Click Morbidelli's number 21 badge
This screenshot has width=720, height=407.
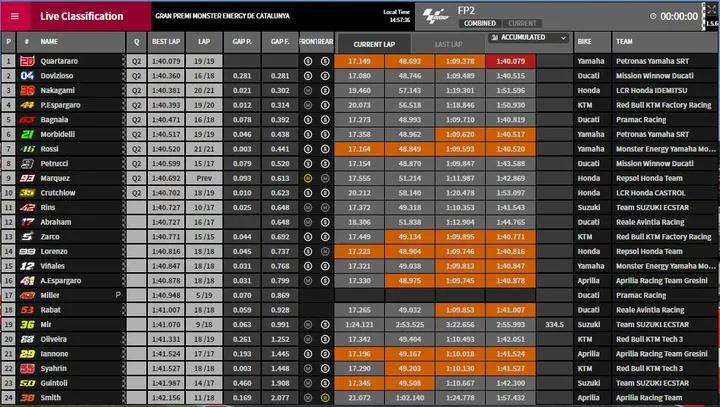(x=27, y=135)
